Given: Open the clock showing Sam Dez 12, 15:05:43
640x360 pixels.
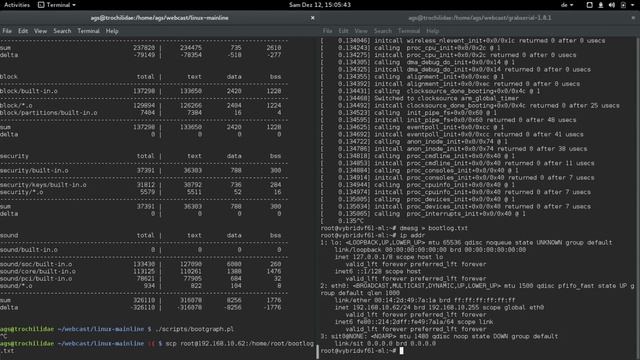Looking at the screenshot, I should tap(320, 5).
